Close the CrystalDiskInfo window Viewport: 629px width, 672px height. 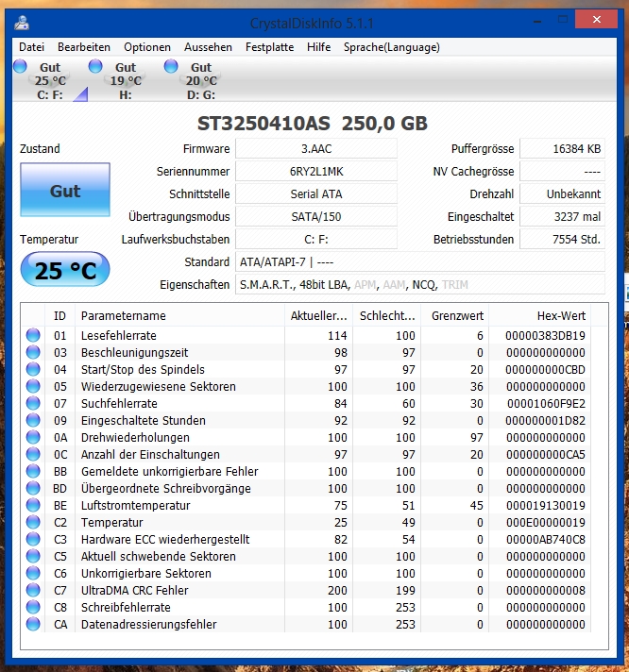click(596, 19)
